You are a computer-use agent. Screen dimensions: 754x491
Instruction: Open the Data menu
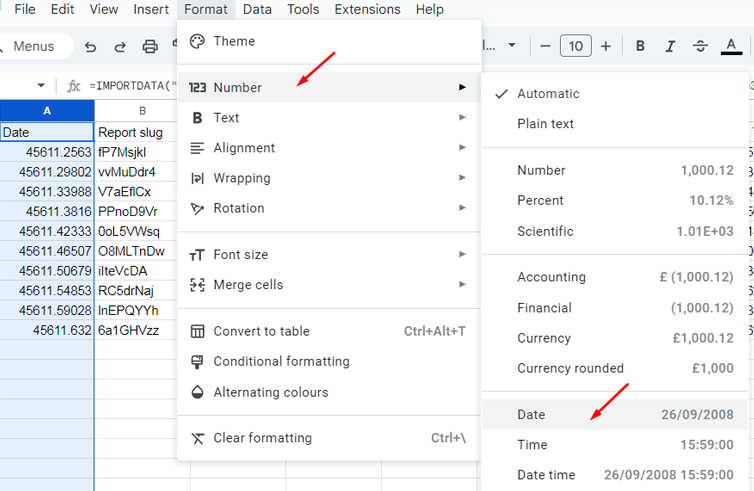[257, 9]
